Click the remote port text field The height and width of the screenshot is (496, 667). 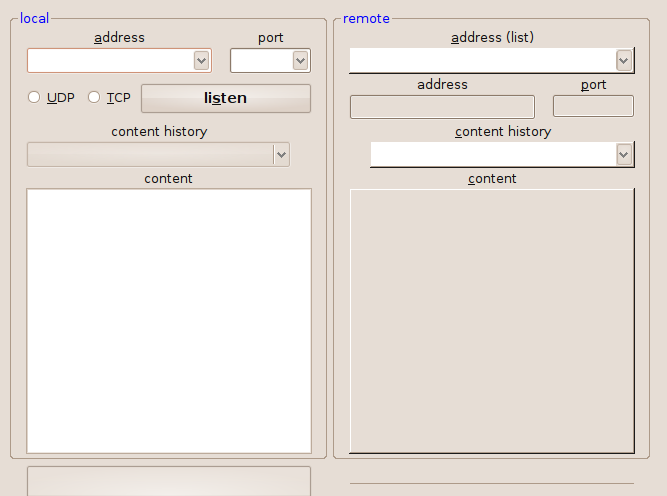coord(593,106)
